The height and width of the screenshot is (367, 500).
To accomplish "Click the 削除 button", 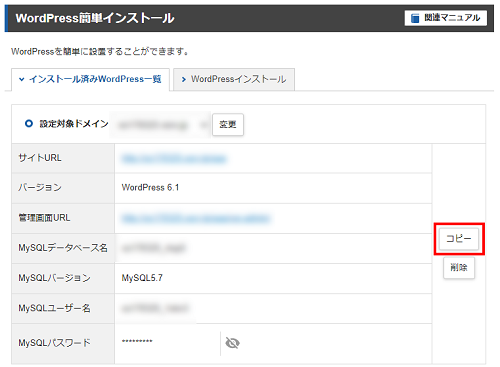I will tap(459, 267).
